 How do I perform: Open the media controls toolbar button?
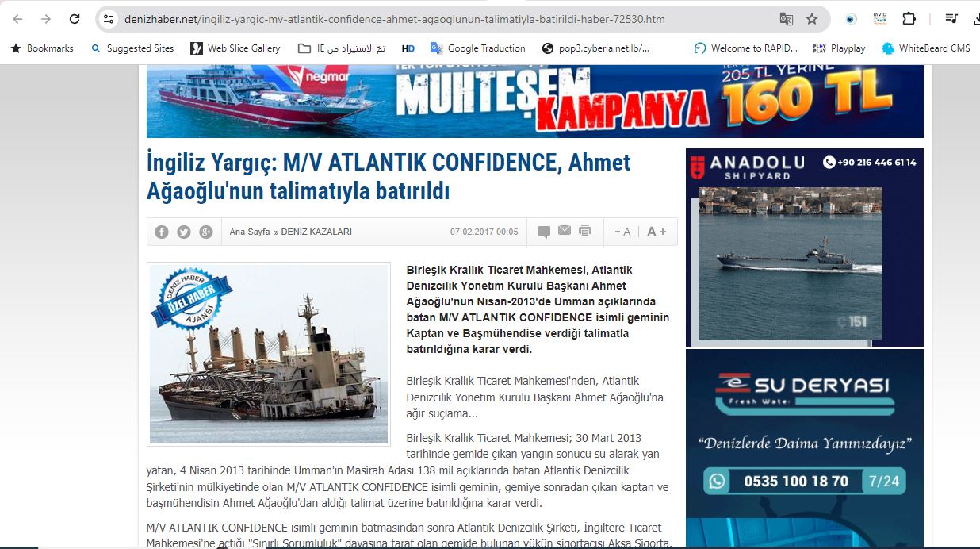point(952,19)
